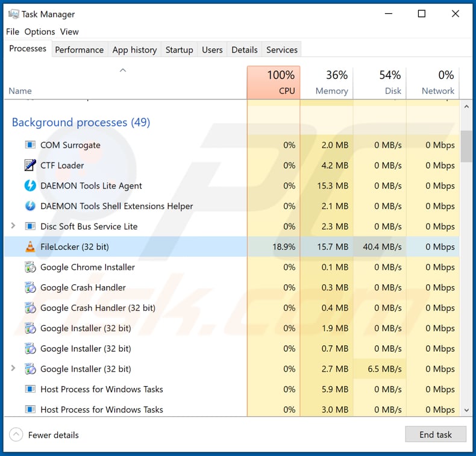Select the Processes tab

tap(28, 49)
